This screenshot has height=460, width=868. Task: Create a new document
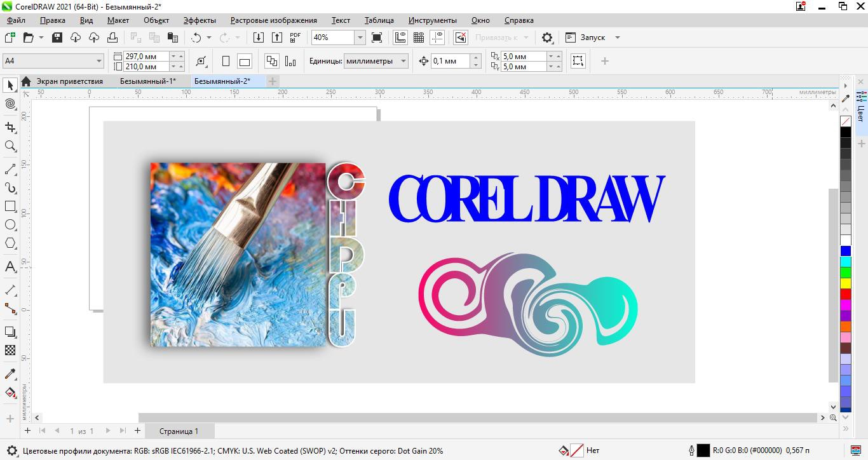pyautogui.click(x=10, y=37)
